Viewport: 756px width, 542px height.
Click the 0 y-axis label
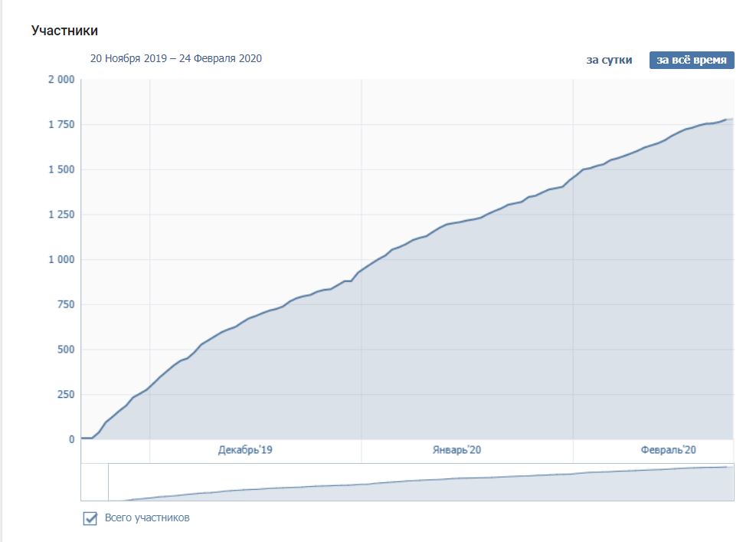tap(72, 440)
